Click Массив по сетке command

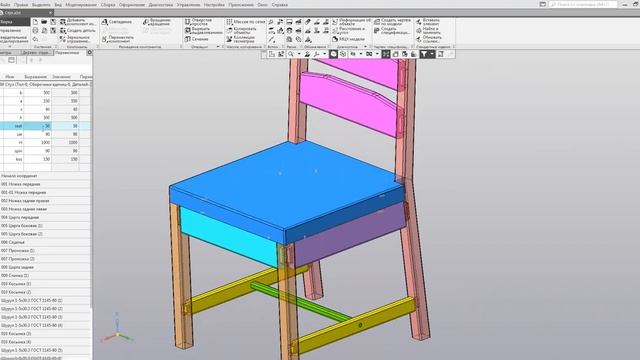(246, 22)
